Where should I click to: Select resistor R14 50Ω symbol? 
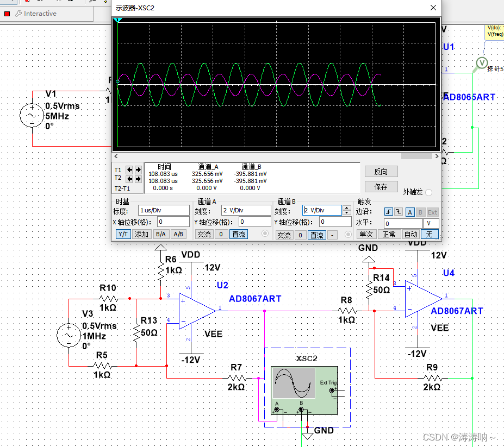pos(369,289)
